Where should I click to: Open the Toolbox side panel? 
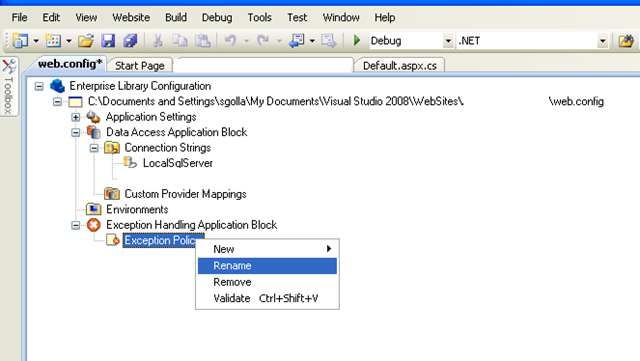(9, 87)
